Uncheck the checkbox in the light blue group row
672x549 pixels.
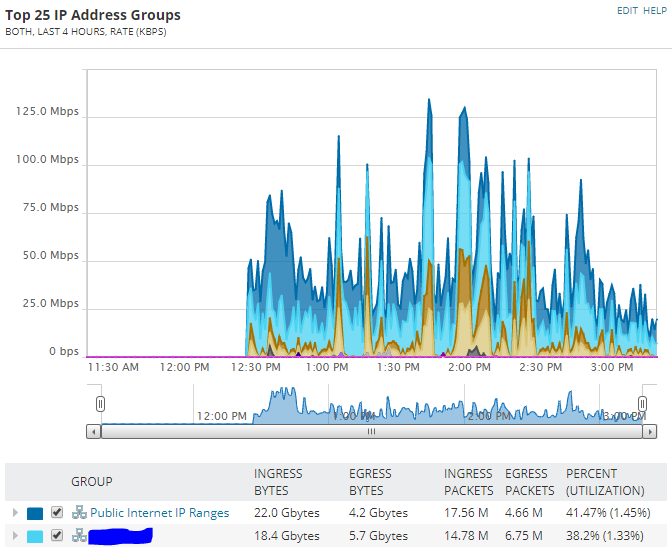(57, 535)
